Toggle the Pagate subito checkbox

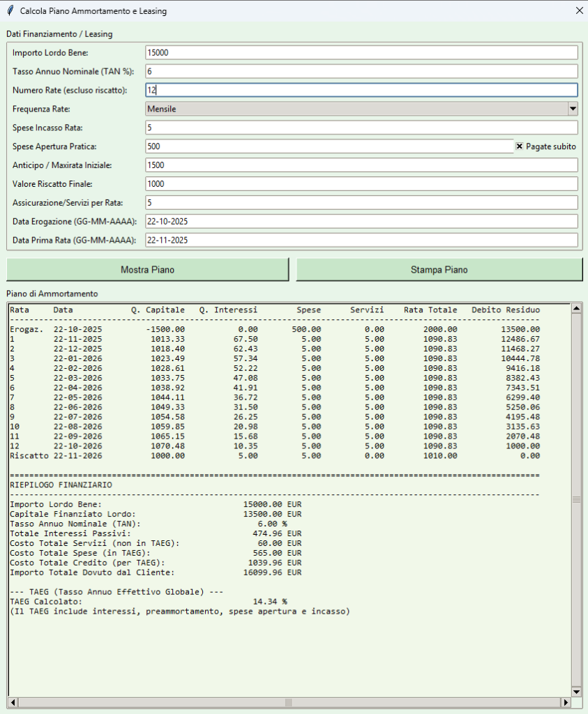520,146
